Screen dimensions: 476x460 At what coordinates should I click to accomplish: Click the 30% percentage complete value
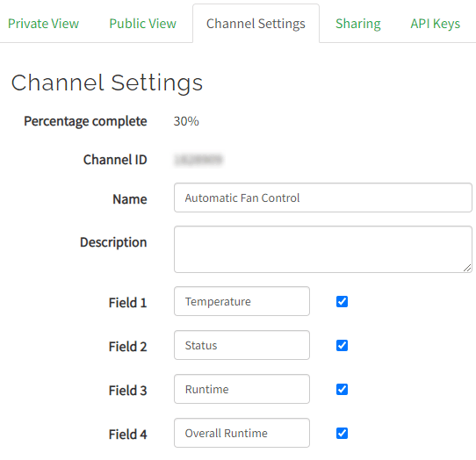tap(186, 121)
